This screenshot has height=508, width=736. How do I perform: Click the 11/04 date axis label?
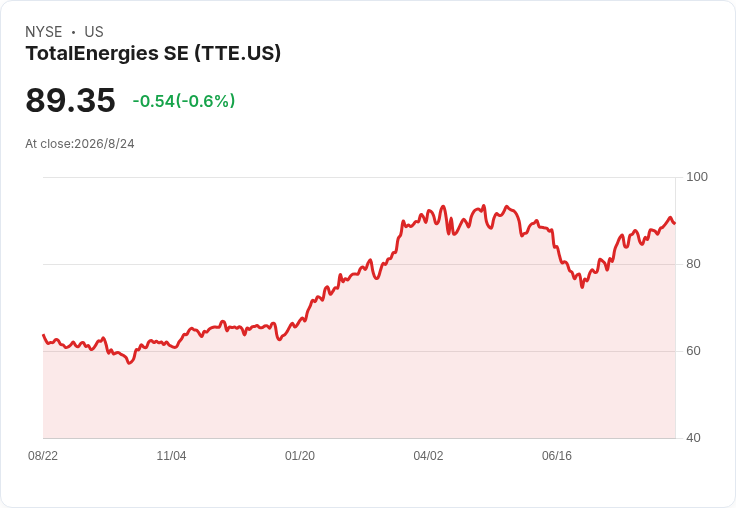click(x=171, y=456)
